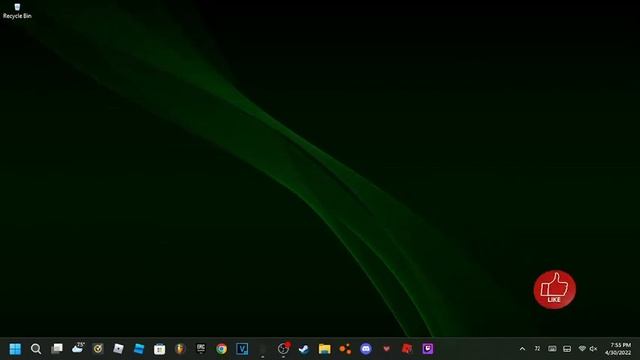640x360 pixels.
Task: Launch Google Chrome from the taskbar
Action: [222, 349]
